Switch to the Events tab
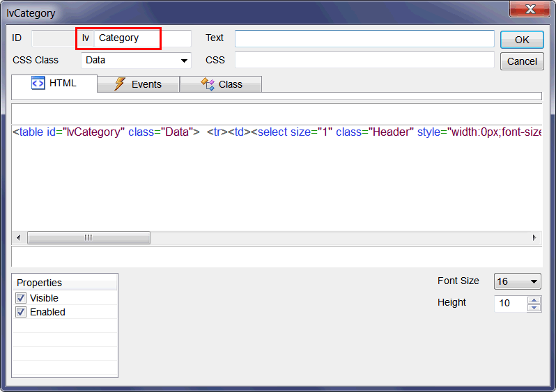 coord(138,84)
